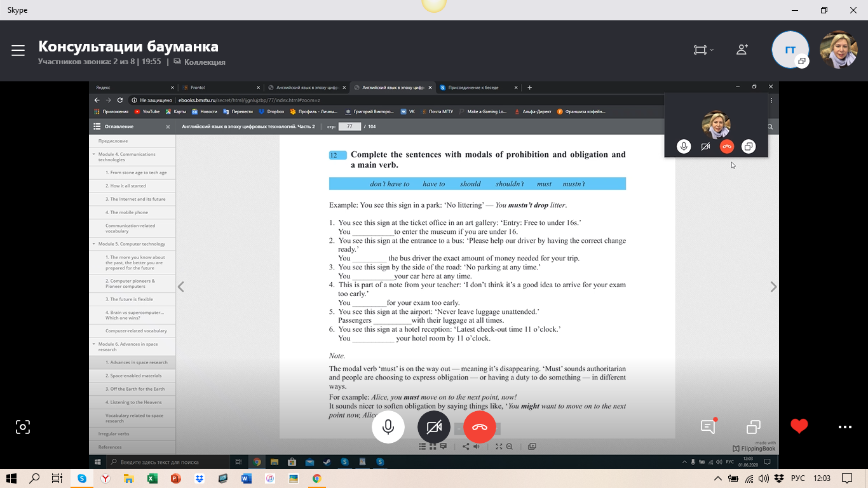Select the ГТ participant avatar

790,50
